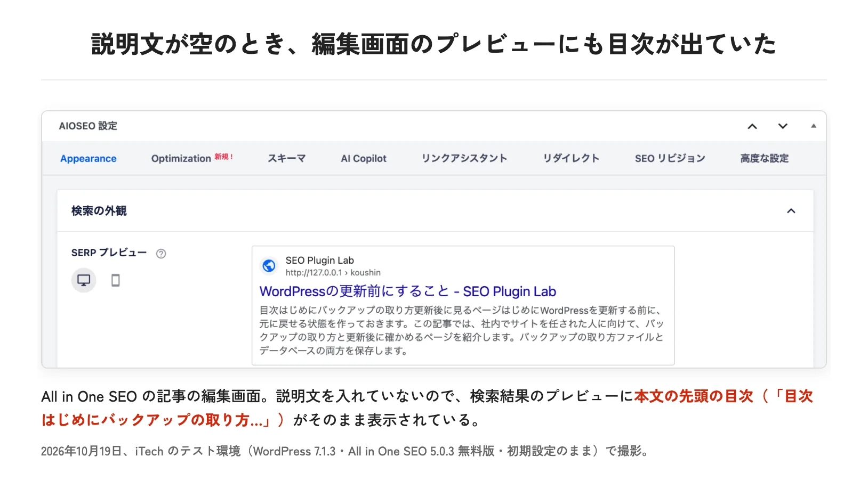Move AIOSEO panel up with the up arrow
The width and height of the screenshot is (868, 489).
coord(752,126)
